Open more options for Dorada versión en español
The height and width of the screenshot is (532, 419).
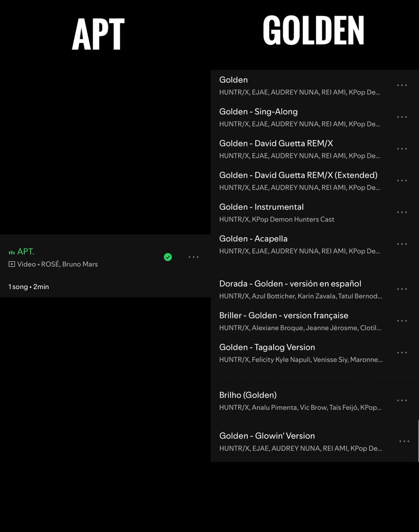[x=402, y=289]
